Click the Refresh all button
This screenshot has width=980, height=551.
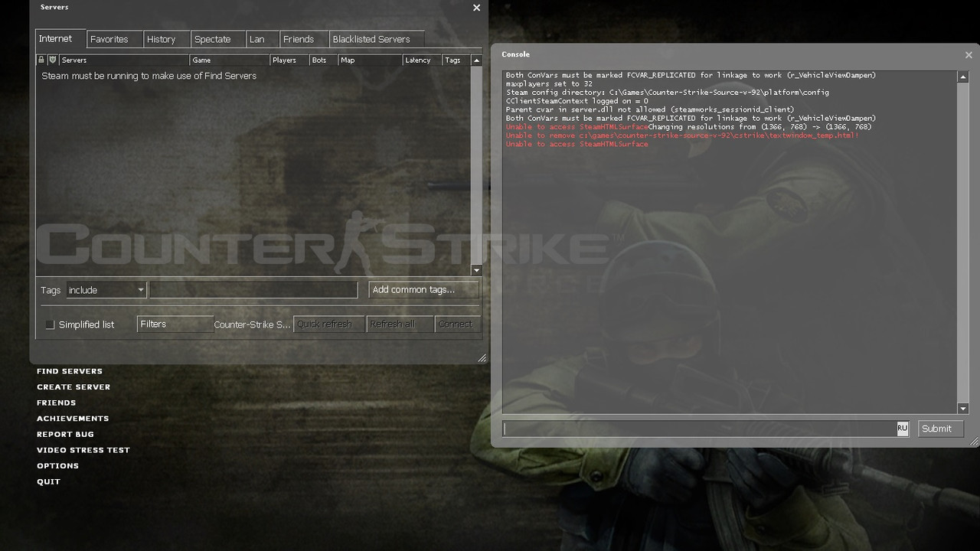click(400, 324)
